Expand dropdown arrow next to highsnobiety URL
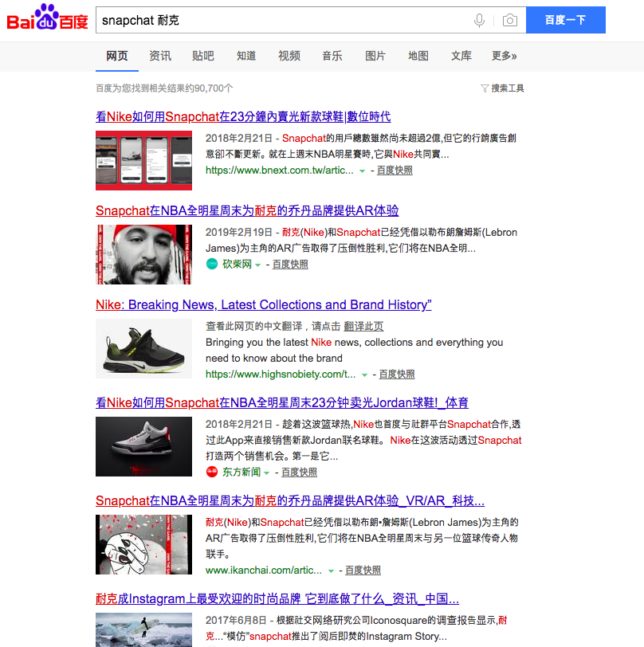The image size is (644, 647). click(364, 374)
